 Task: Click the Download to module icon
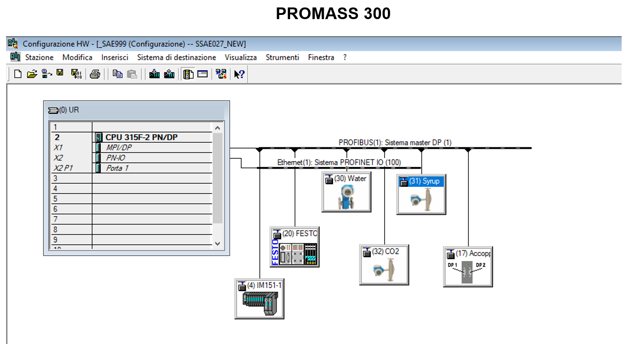click(155, 74)
